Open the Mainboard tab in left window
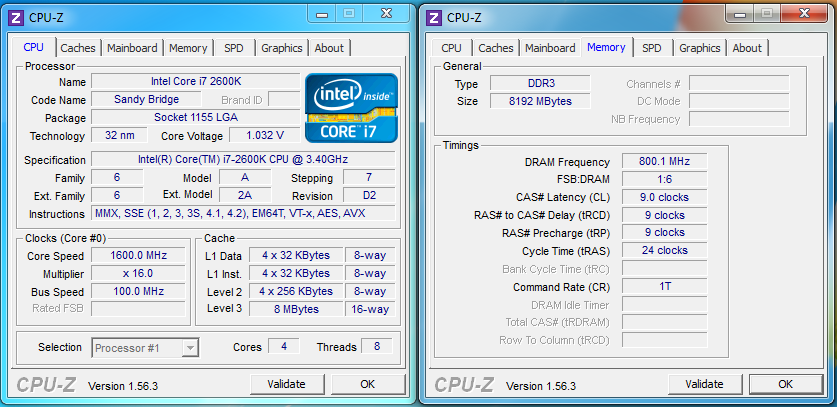 tap(132, 48)
